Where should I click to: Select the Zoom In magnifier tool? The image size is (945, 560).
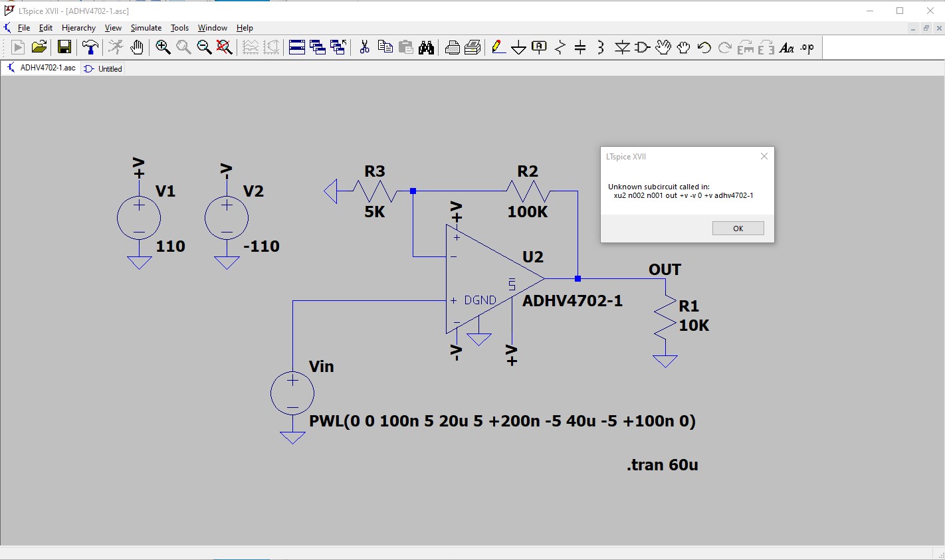point(163,47)
